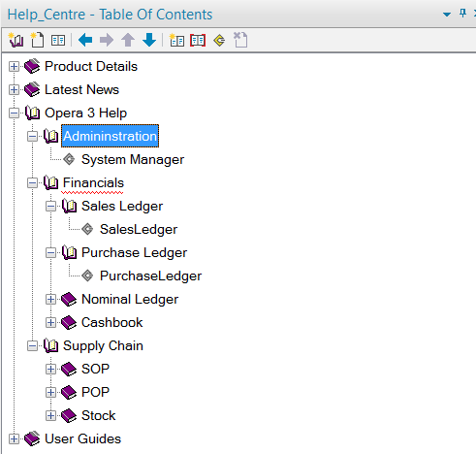Pin the Table Of Contents panel
The width and height of the screenshot is (476, 454).
[x=462, y=14]
